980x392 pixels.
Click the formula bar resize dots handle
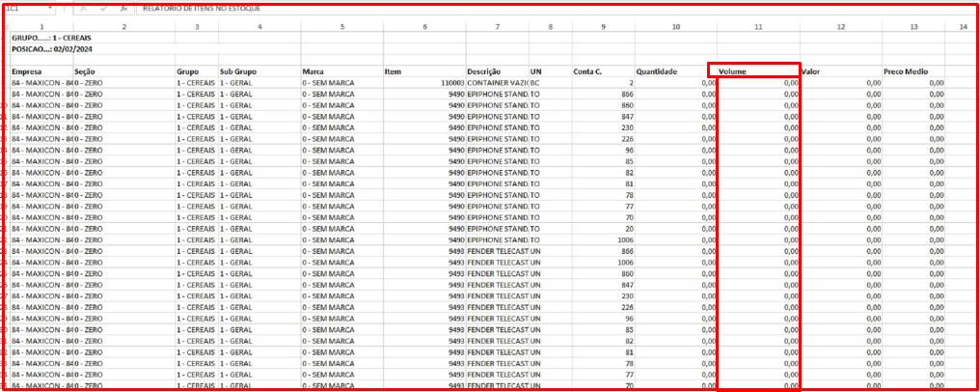point(65,9)
